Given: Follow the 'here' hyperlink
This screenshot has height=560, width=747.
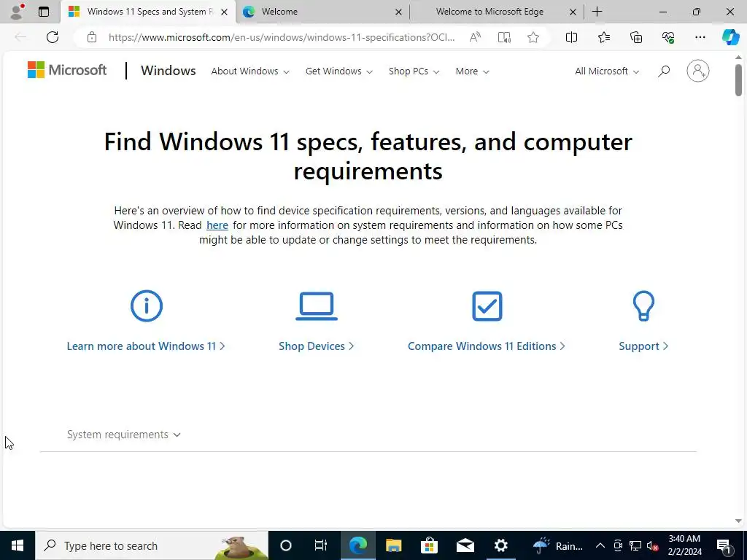Looking at the screenshot, I should 217,225.
